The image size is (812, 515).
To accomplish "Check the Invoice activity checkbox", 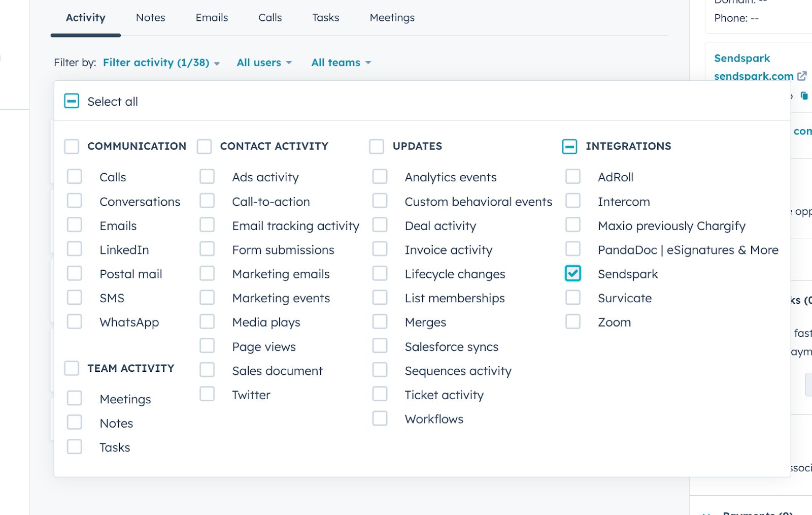I will point(380,249).
